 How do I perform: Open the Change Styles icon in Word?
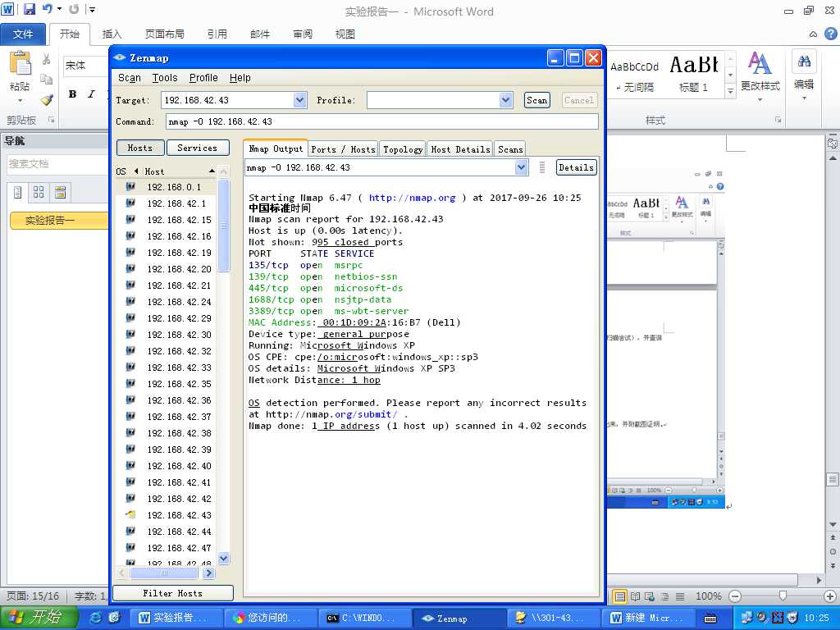click(759, 63)
